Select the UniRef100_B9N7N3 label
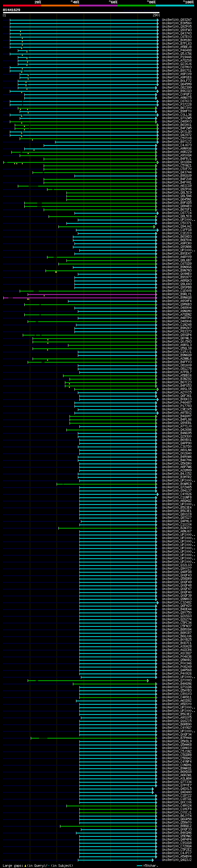The height and width of the screenshot is (868, 197). point(177,271)
